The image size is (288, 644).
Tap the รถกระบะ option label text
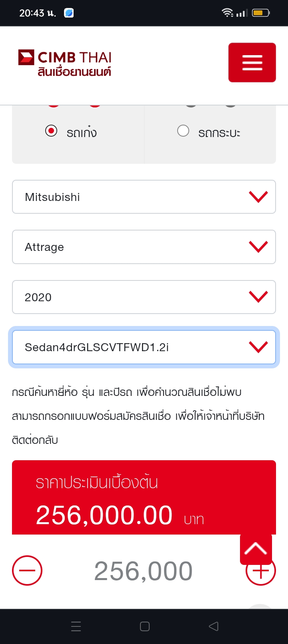coord(219,133)
